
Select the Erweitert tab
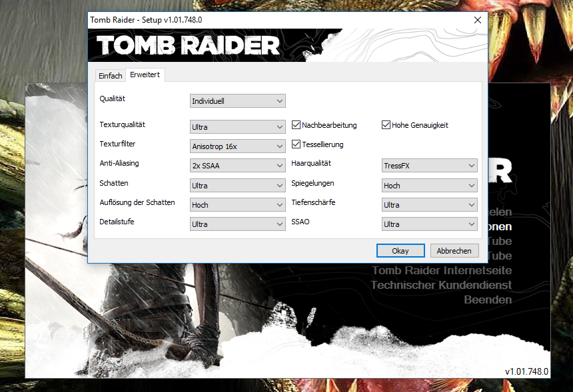[x=145, y=75]
